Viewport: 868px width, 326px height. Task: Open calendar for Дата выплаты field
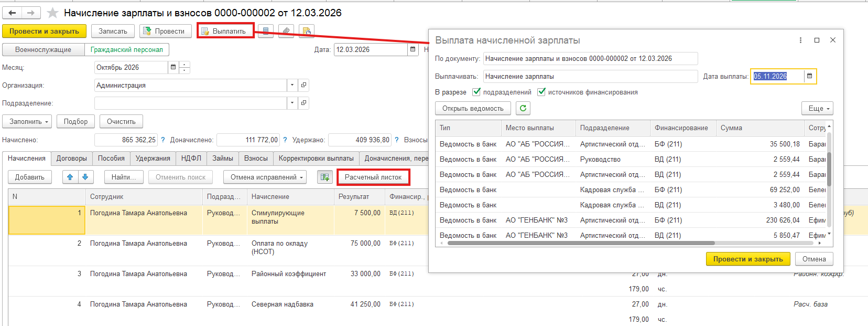point(809,76)
